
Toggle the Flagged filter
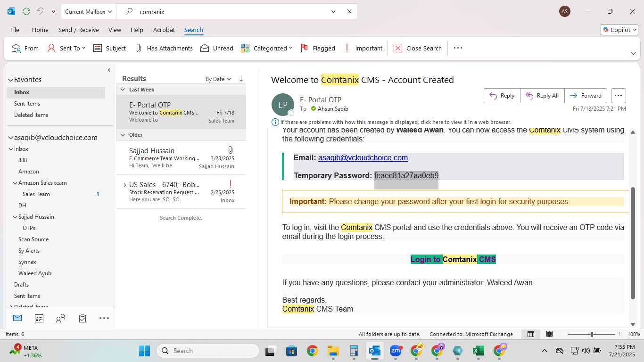point(318,48)
